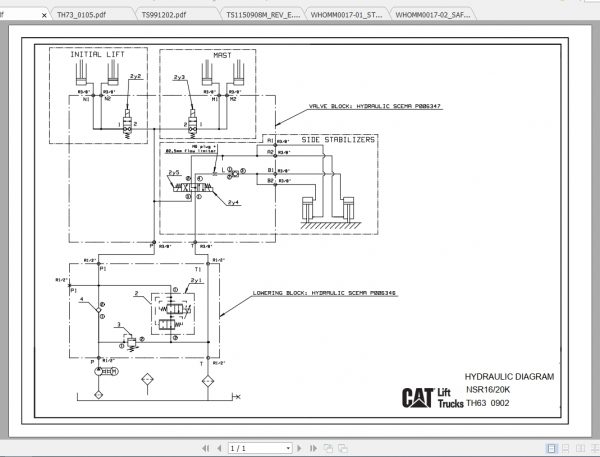Viewport: 600px width, 457px height.
Task: Go to the next page arrow
Action: [x=299, y=448]
